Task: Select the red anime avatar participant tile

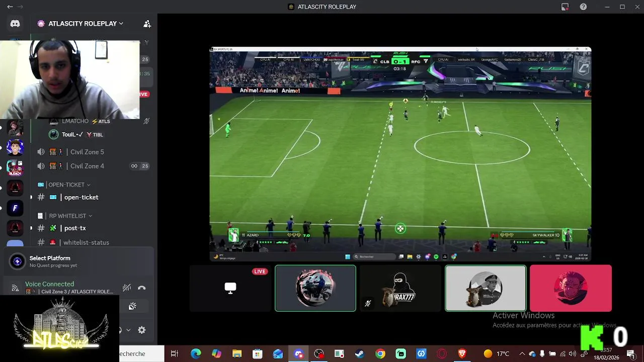Action: [x=571, y=288]
